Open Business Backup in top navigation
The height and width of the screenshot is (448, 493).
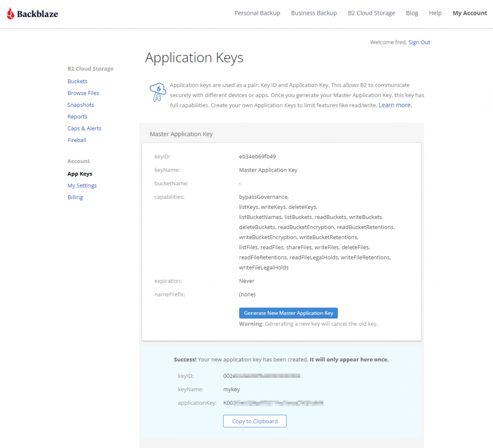point(314,13)
